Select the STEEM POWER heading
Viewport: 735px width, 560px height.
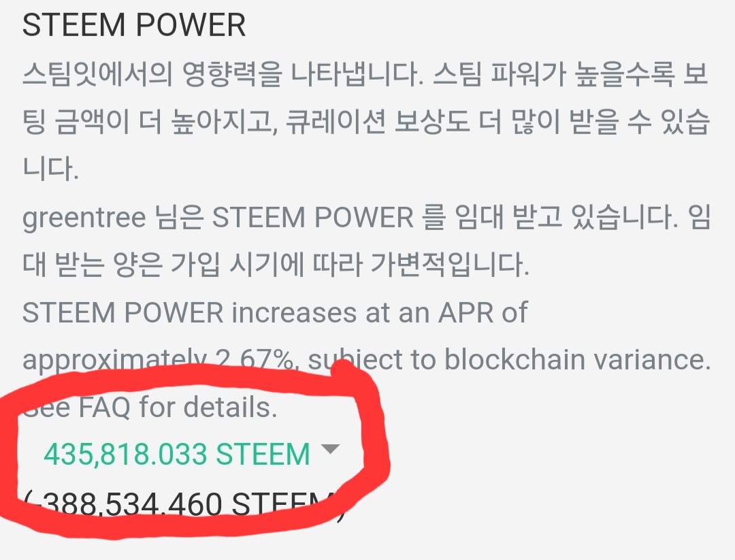coord(134,25)
